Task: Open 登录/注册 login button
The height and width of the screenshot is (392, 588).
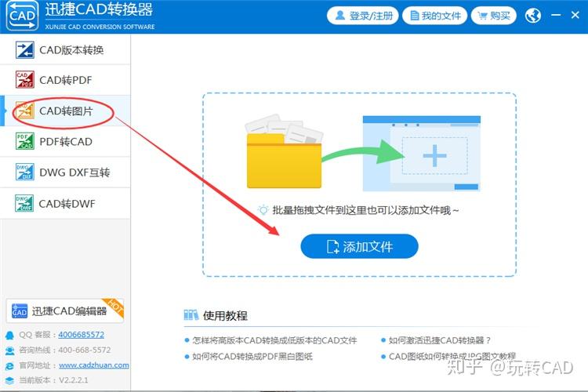Action: click(363, 16)
